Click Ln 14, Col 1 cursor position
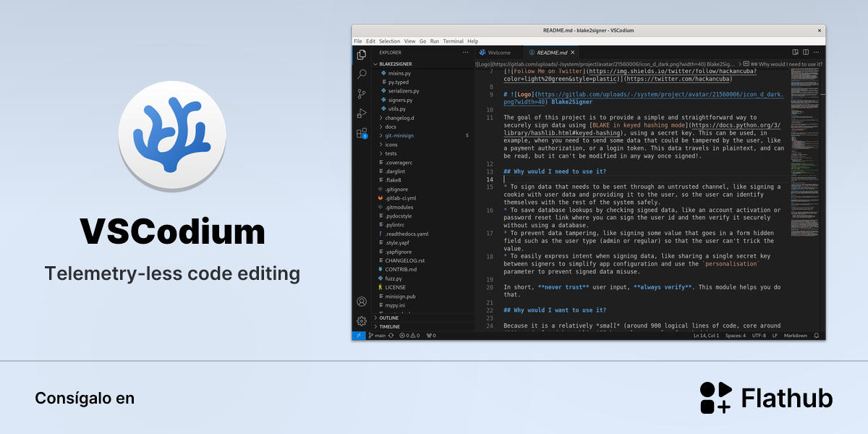 [x=705, y=336]
